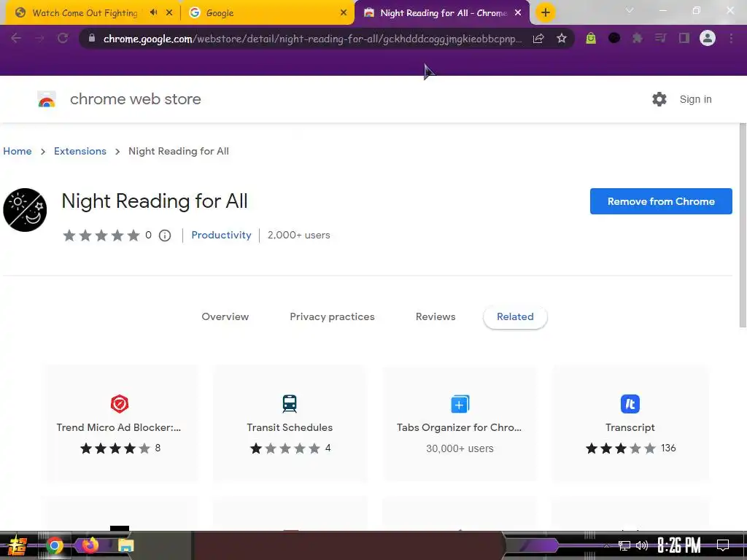Click the page vertical scrollbar
Viewport: 747px width, 560px height.
click(743, 225)
